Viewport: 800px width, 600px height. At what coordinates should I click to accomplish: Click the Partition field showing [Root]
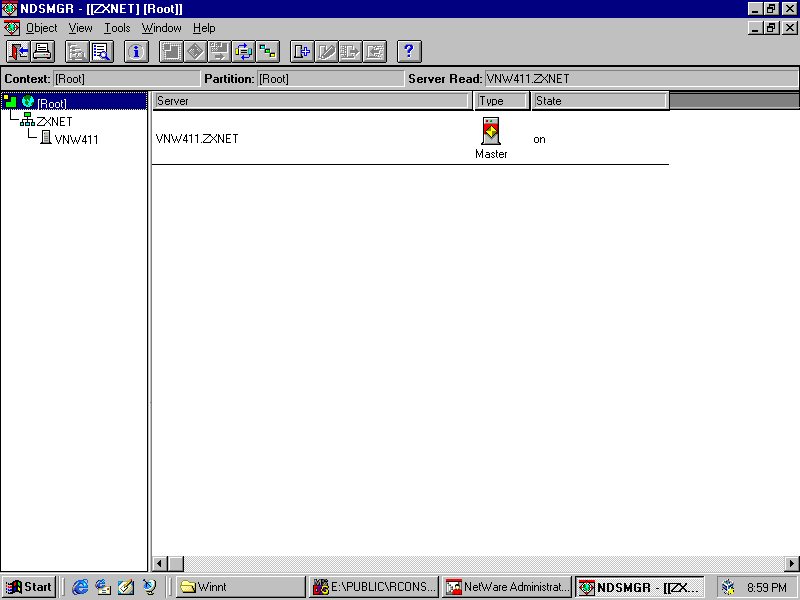pyautogui.click(x=330, y=79)
